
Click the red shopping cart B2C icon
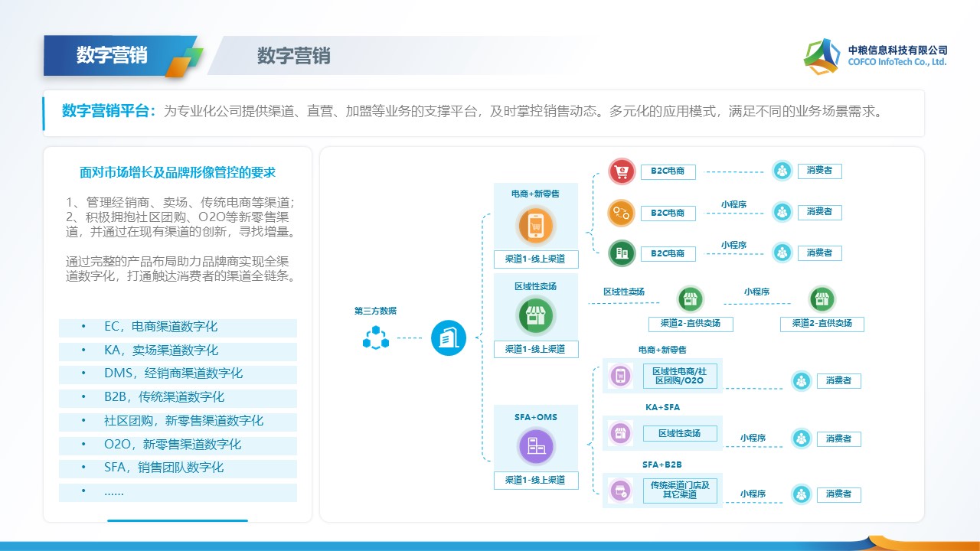point(622,172)
